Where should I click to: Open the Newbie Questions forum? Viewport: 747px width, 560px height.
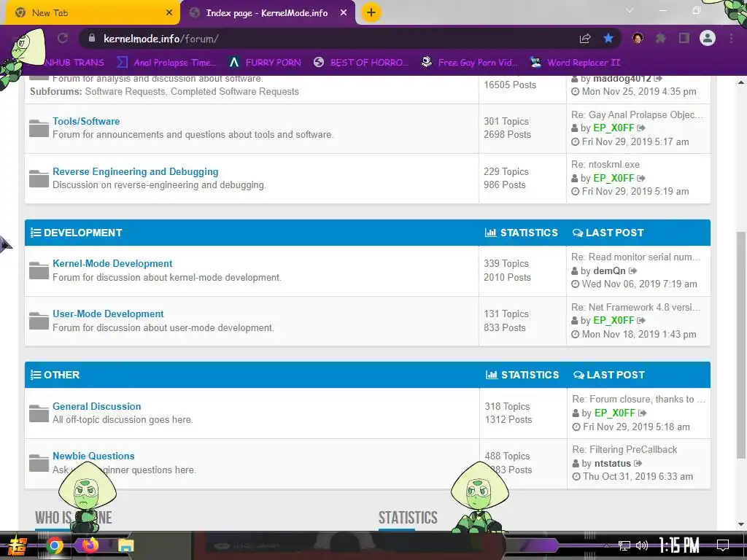pyautogui.click(x=93, y=456)
